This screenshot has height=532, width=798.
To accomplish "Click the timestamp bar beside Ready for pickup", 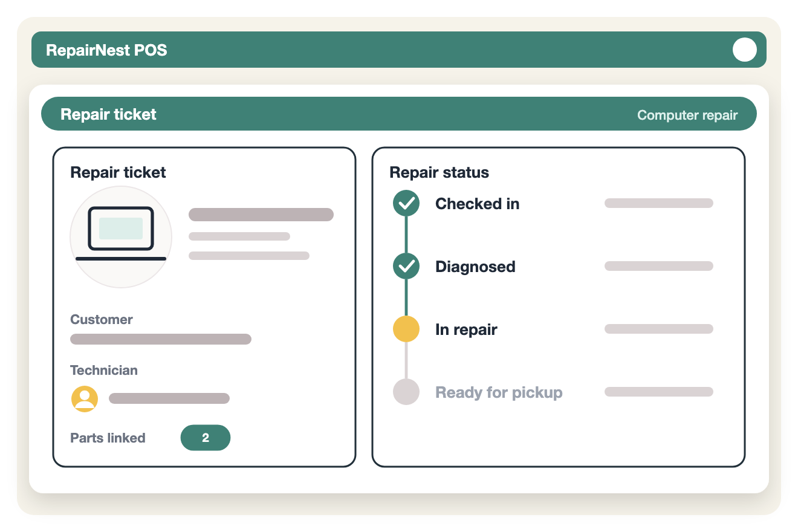I will click(659, 392).
